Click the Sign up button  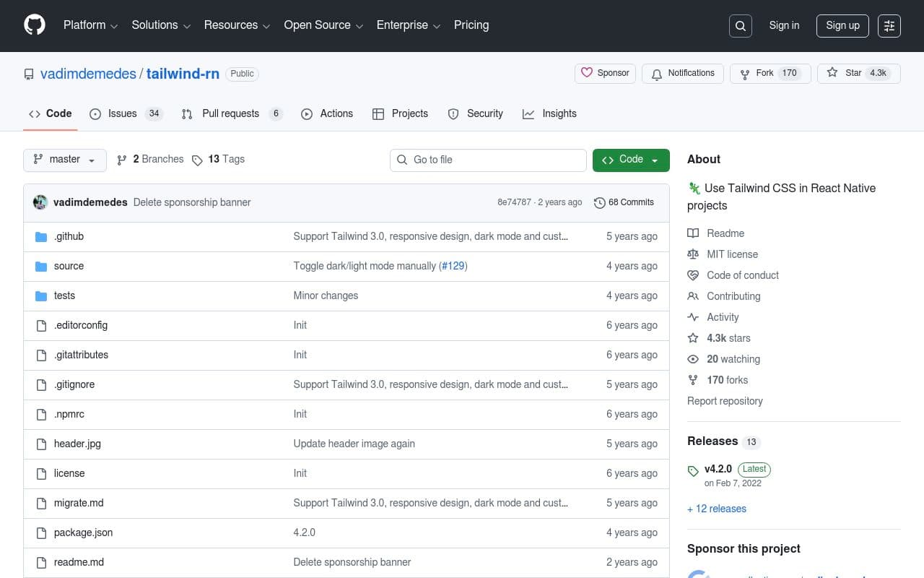pos(842,26)
